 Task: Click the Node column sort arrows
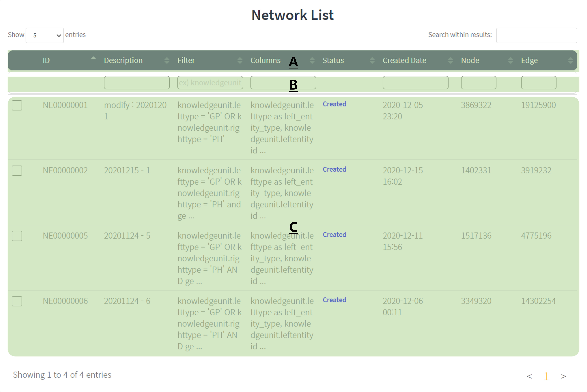coord(511,61)
